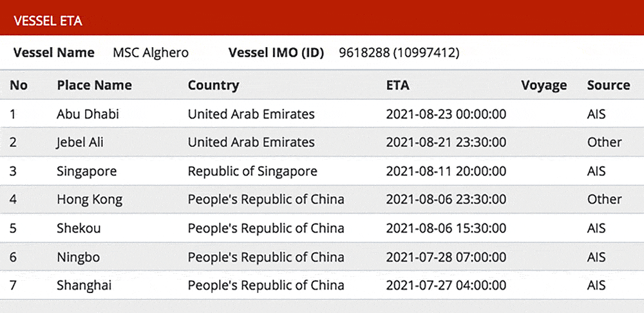Sort by the Place Name column header
Image resolution: width=644 pixels, height=313 pixels.
(x=94, y=85)
